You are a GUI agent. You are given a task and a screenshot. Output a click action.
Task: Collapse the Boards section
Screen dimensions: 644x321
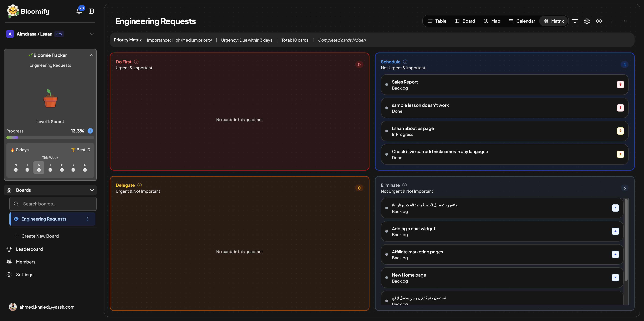(x=92, y=190)
